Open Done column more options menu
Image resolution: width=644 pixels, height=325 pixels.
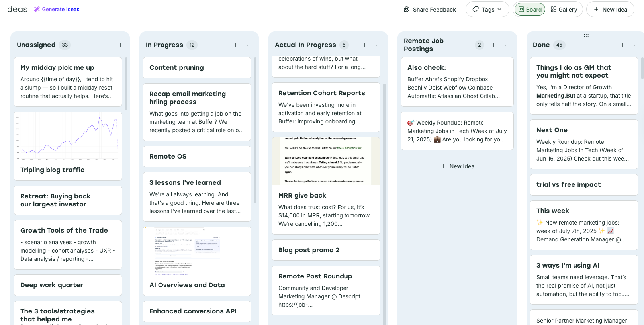(636, 45)
